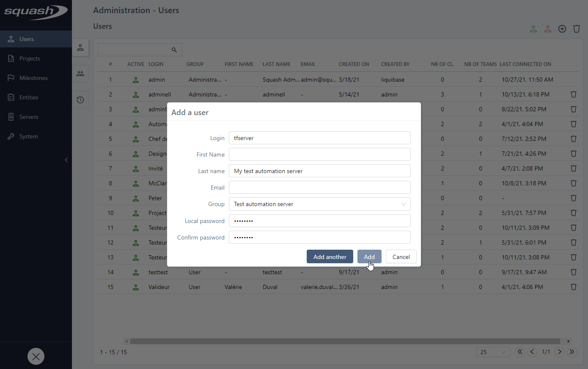Click the activate users green icon
588x369 pixels.
click(x=533, y=29)
